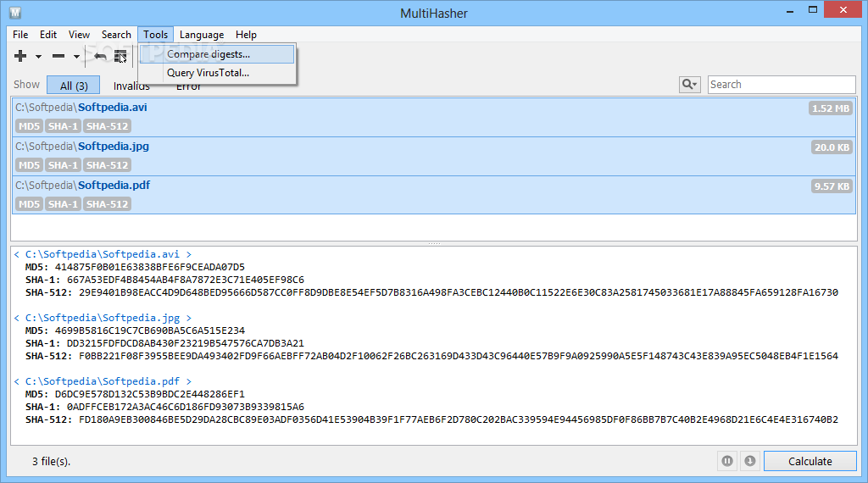Click the SHA-512 badge for Softpedia.jpg
Screen dimensions: 868x483
(107, 165)
